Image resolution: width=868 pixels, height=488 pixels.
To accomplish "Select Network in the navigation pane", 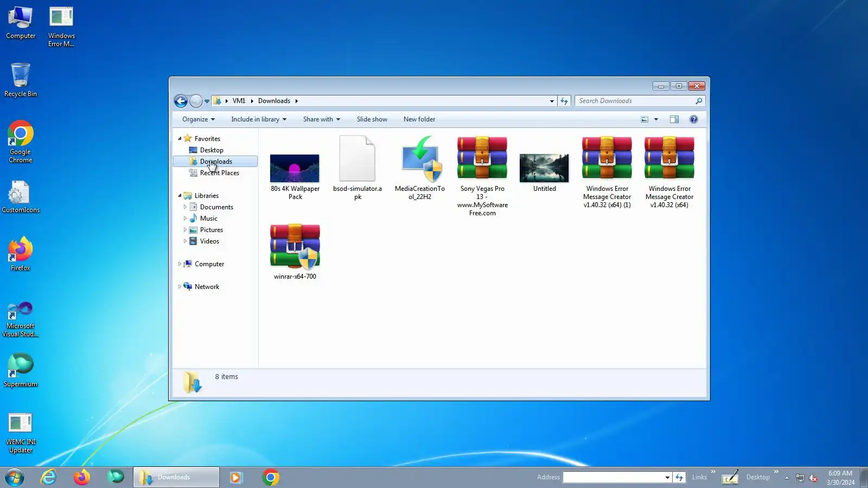I will (207, 287).
